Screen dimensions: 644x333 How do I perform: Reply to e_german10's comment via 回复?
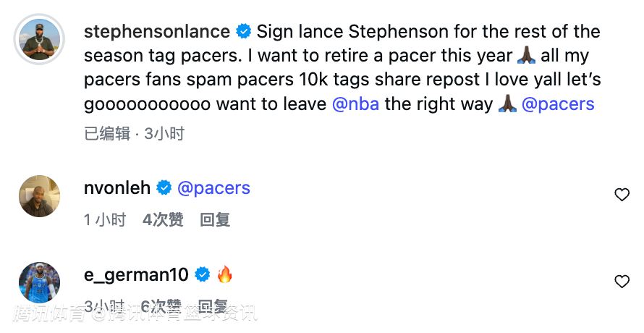point(213,306)
